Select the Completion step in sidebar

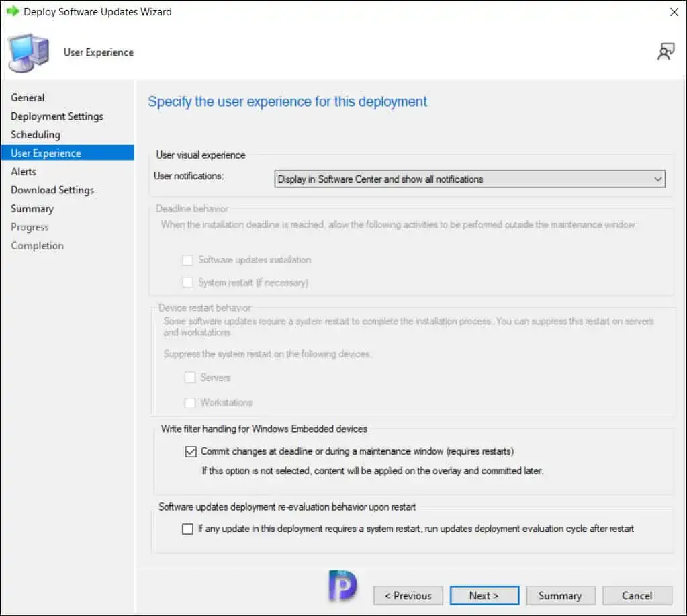tap(37, 245)
